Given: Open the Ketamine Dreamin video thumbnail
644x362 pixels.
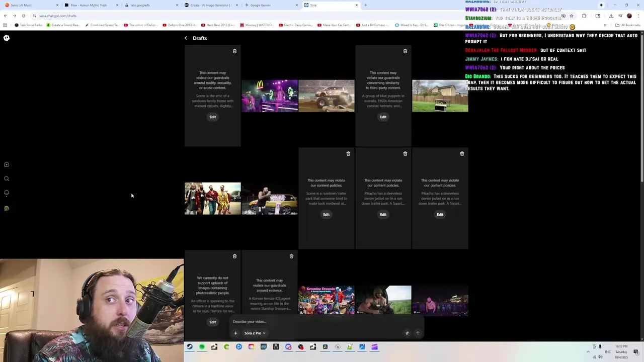Looking at the screenshot, I should [327, 300].
